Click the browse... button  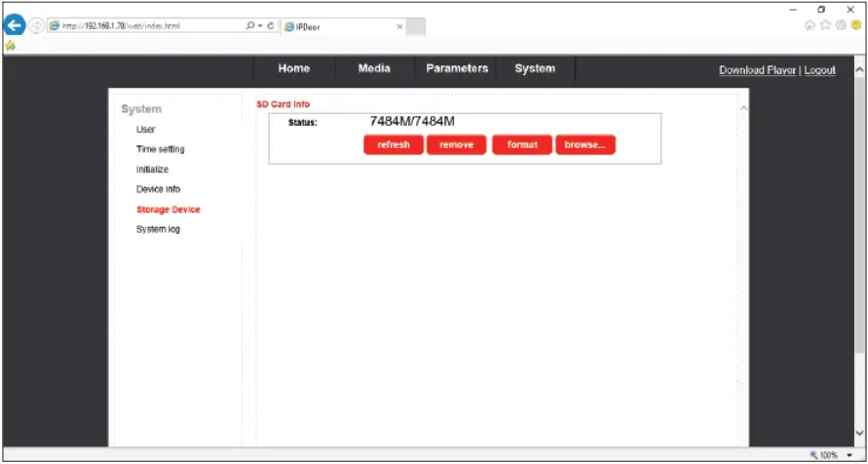pyautogui.click(x=585, y=144)
